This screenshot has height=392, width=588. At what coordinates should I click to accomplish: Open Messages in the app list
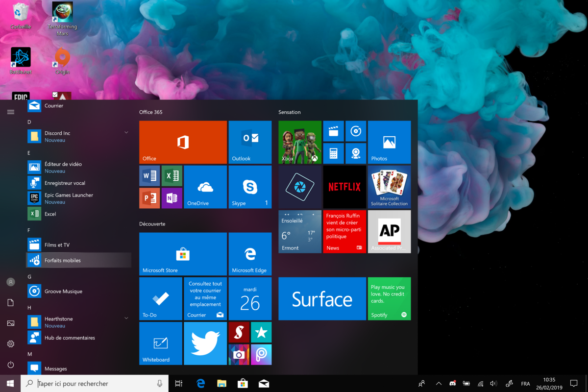(x=79, y=368)
